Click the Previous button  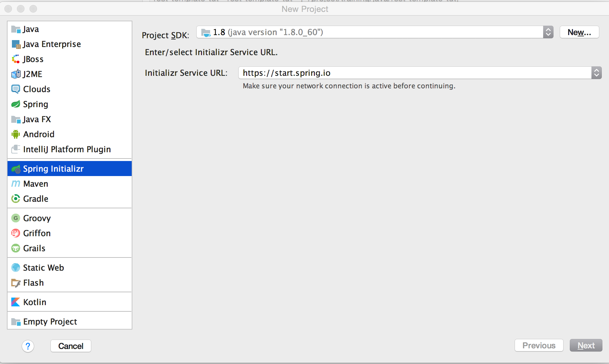click(x=539, y=346)
